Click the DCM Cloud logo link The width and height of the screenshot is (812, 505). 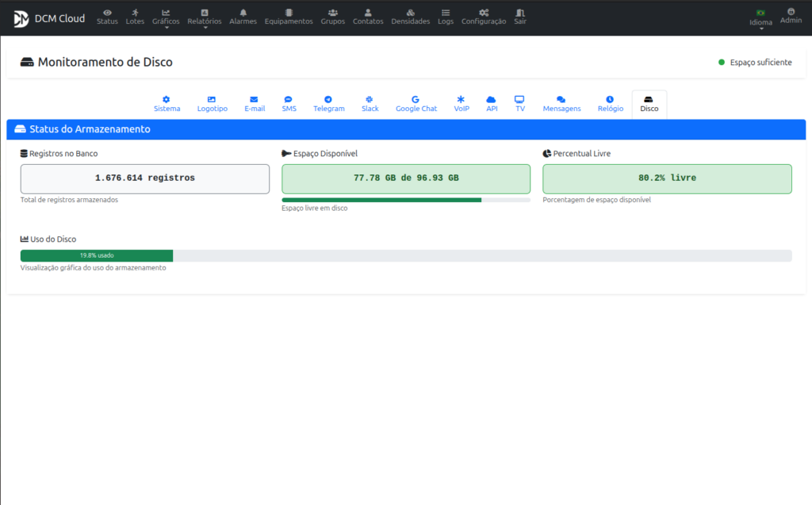coord(49,18)
